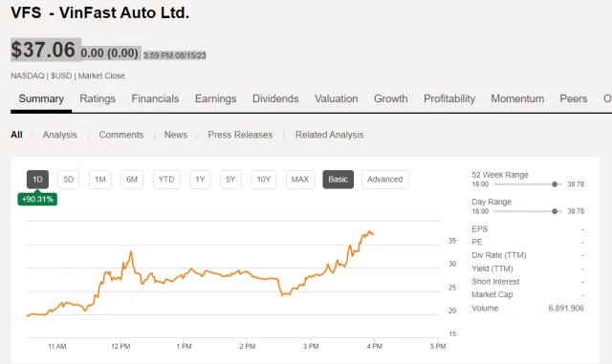Open the Summary tab

41,98
